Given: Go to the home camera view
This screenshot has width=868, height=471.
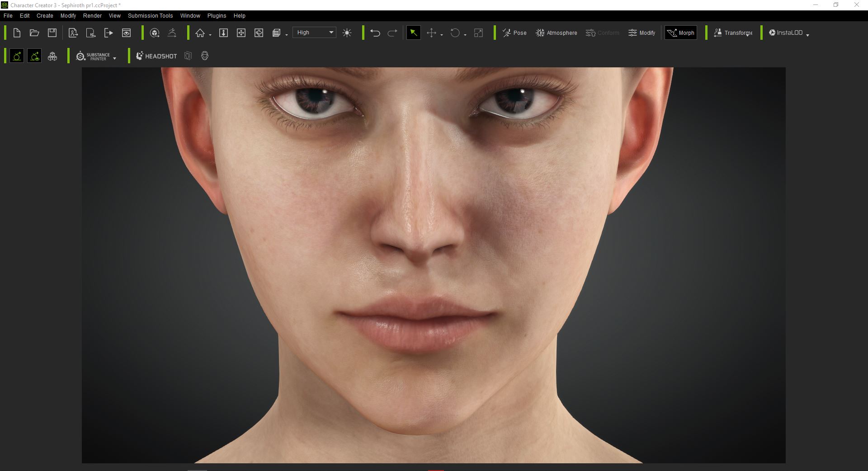Looking at the screenshot, I should [x=200, y=33].
